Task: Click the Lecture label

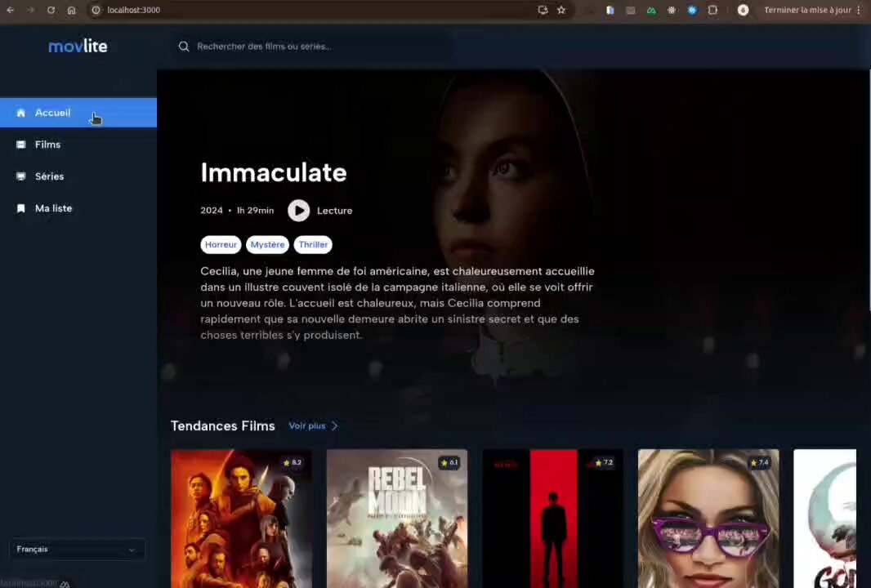Action: (334, 211)
